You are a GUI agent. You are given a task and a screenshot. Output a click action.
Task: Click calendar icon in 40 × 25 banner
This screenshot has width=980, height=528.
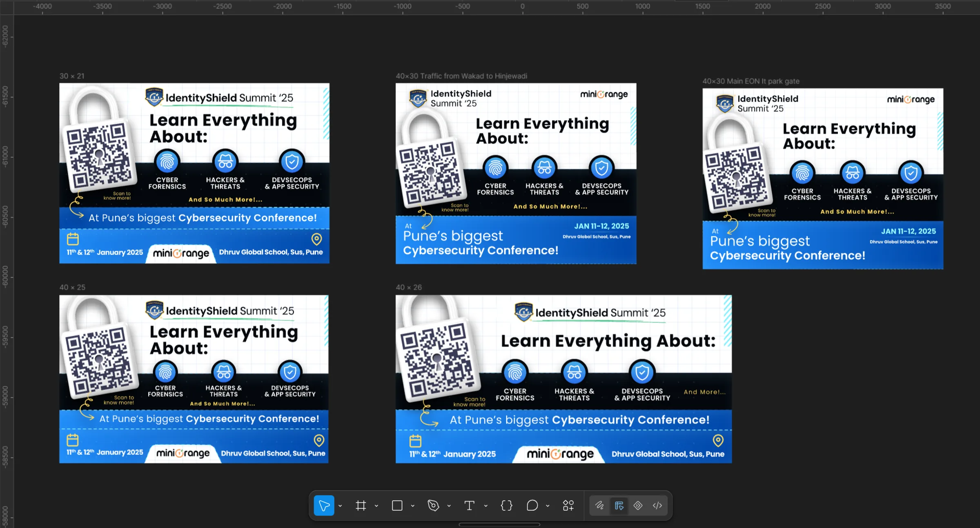73,440
